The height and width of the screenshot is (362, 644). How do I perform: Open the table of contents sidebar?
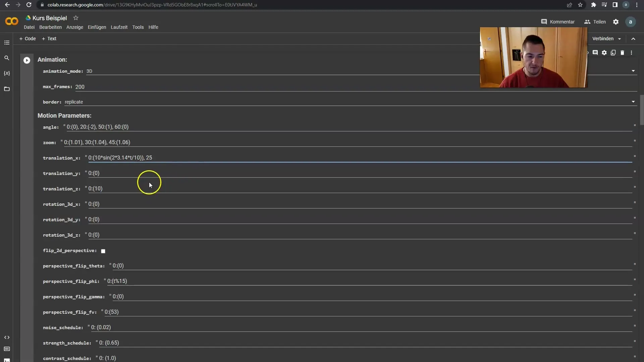[7, 43]
